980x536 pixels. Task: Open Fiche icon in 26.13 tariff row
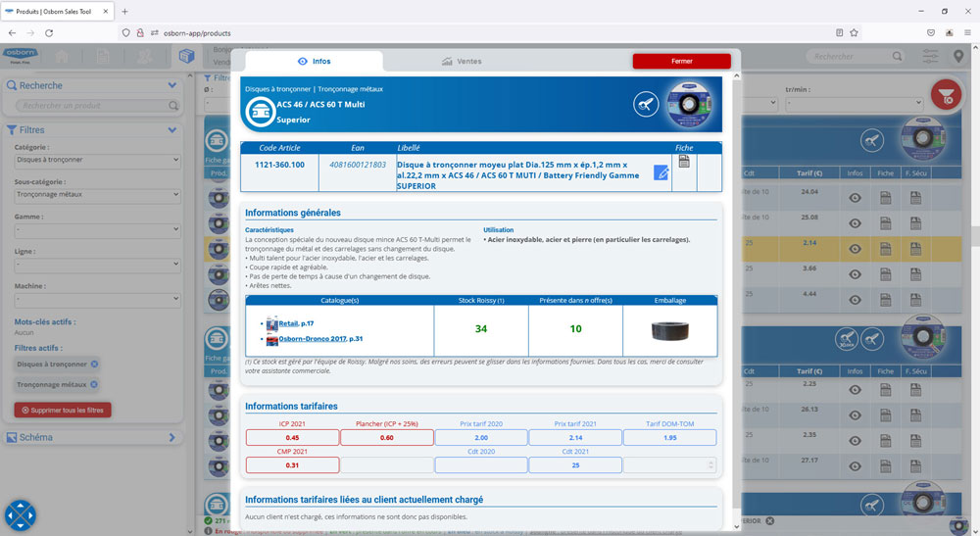pos(886,415)
